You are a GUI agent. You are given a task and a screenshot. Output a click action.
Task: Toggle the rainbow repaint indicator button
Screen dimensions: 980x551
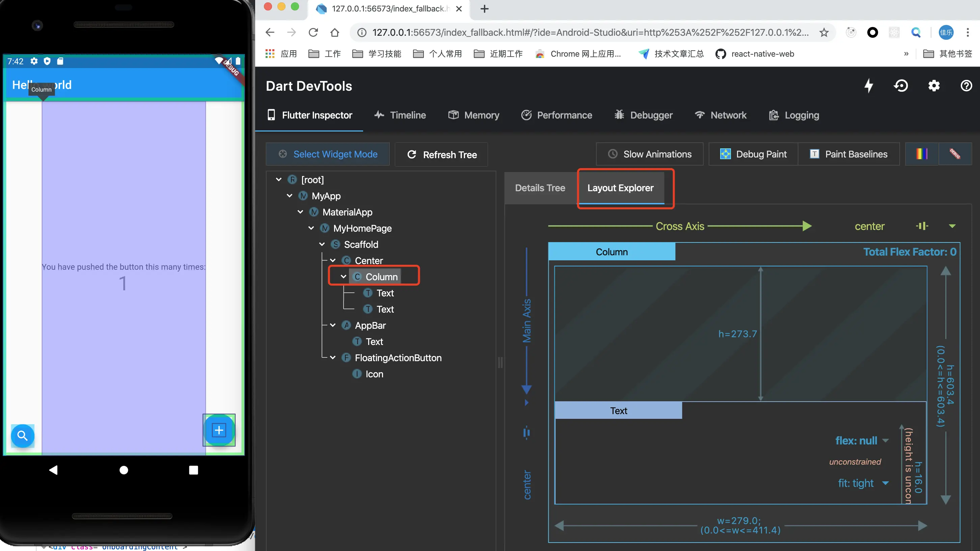922,154
